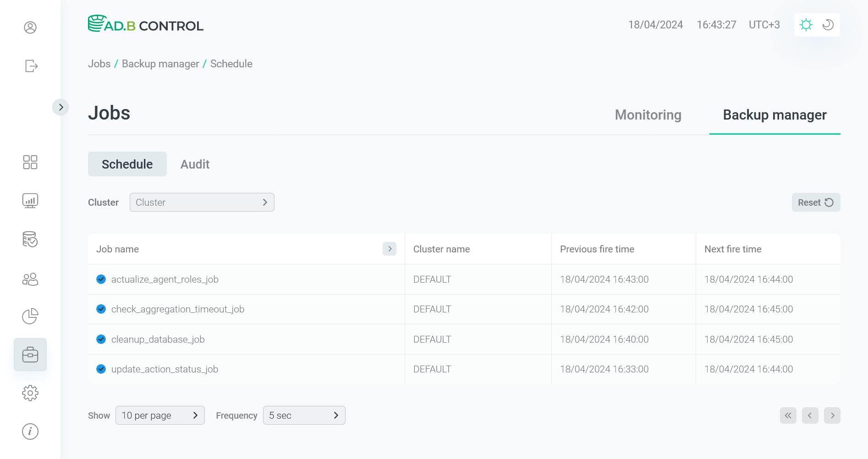This screenshot has width=868, height=459.
Task: Open the Audit tab
Action: (195, 164)
